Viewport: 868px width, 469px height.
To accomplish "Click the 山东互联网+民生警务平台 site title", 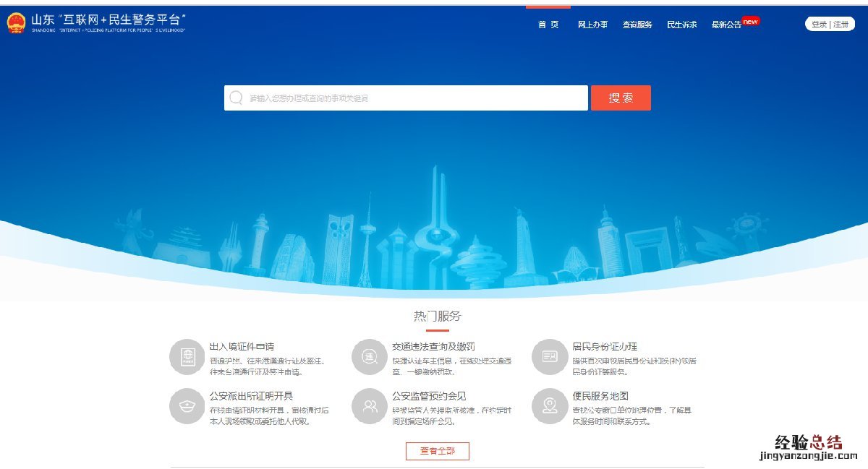I will point(109,20).
